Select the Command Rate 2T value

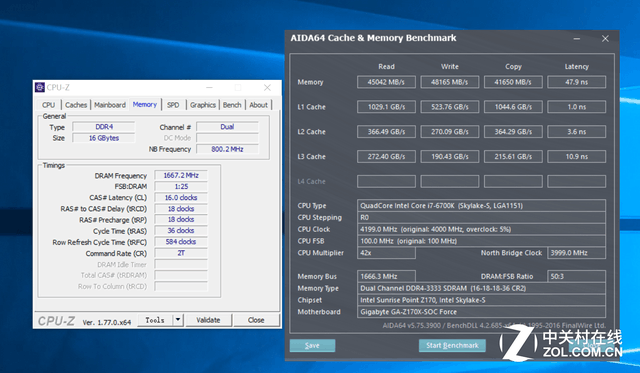coord(181,253)
